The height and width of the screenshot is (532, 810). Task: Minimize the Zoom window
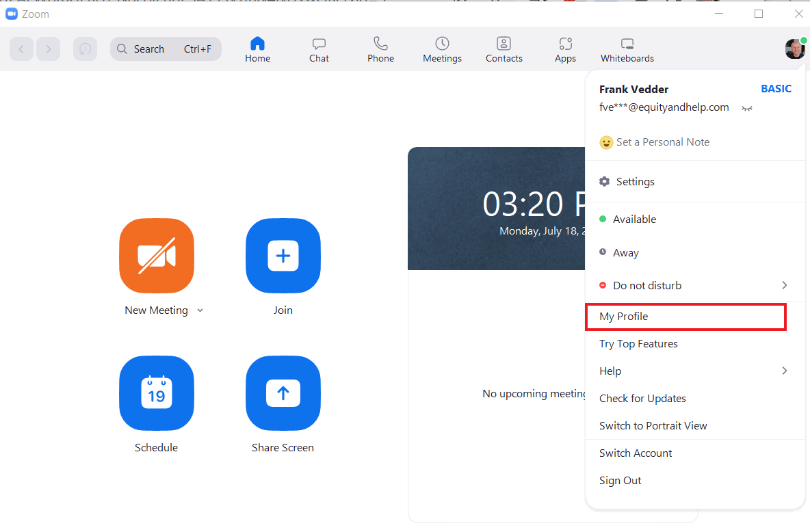click(x=718, y=14)
